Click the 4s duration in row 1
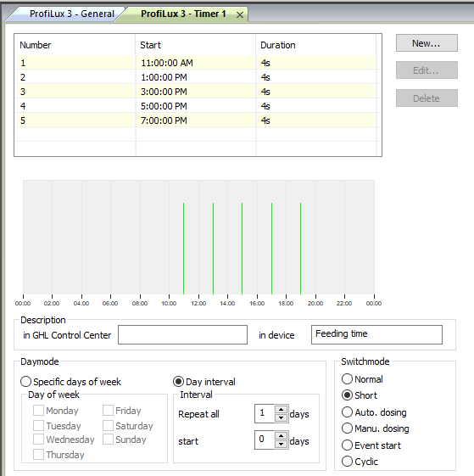The width and height of the screenshot is (474, 476). 265,63
